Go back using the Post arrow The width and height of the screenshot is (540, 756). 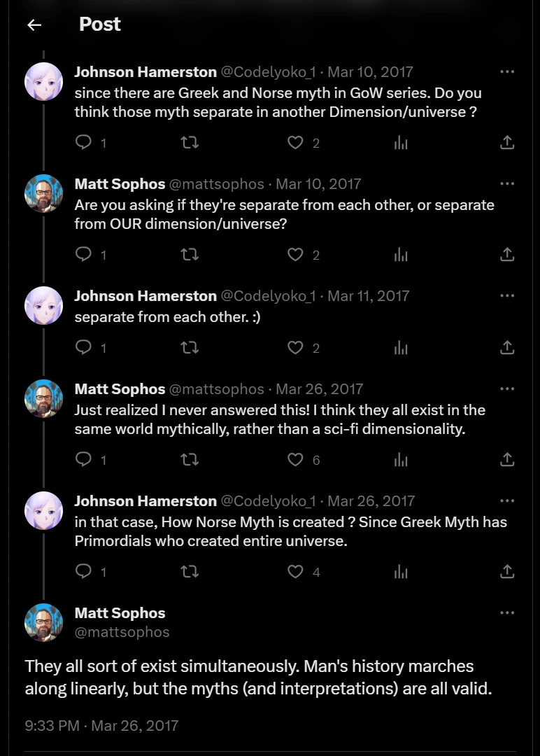coord(34,25)
